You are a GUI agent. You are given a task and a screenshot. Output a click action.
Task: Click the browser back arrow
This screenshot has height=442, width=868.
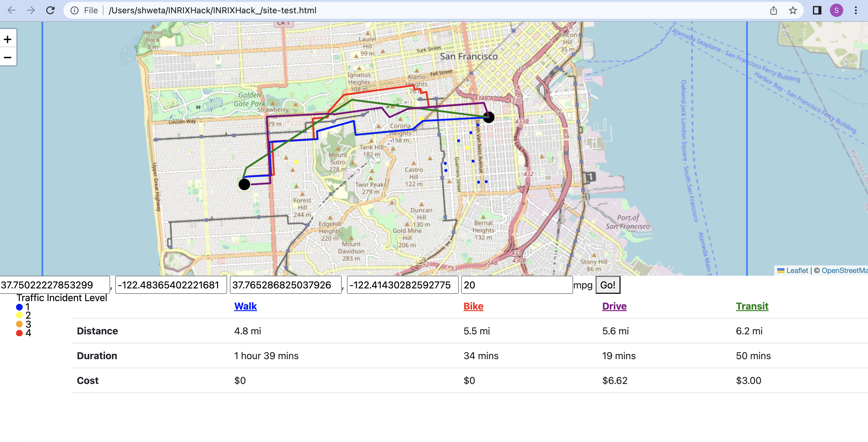tap(11, 11)
